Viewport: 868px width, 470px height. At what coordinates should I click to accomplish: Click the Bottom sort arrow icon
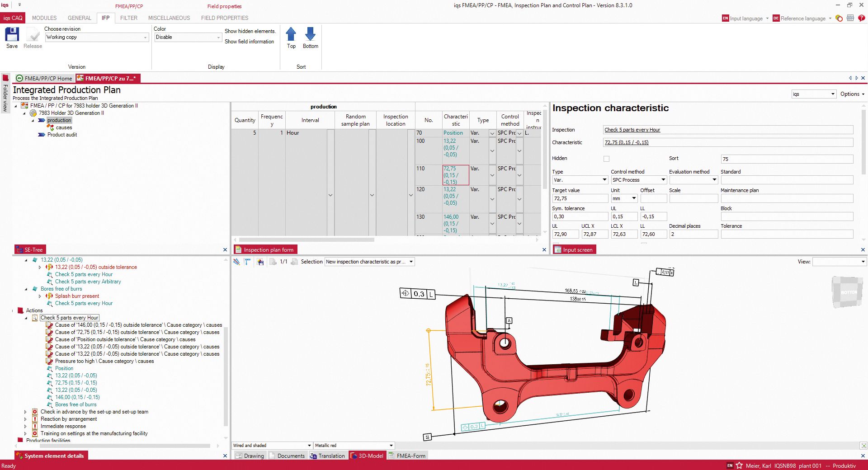[311, 35]
